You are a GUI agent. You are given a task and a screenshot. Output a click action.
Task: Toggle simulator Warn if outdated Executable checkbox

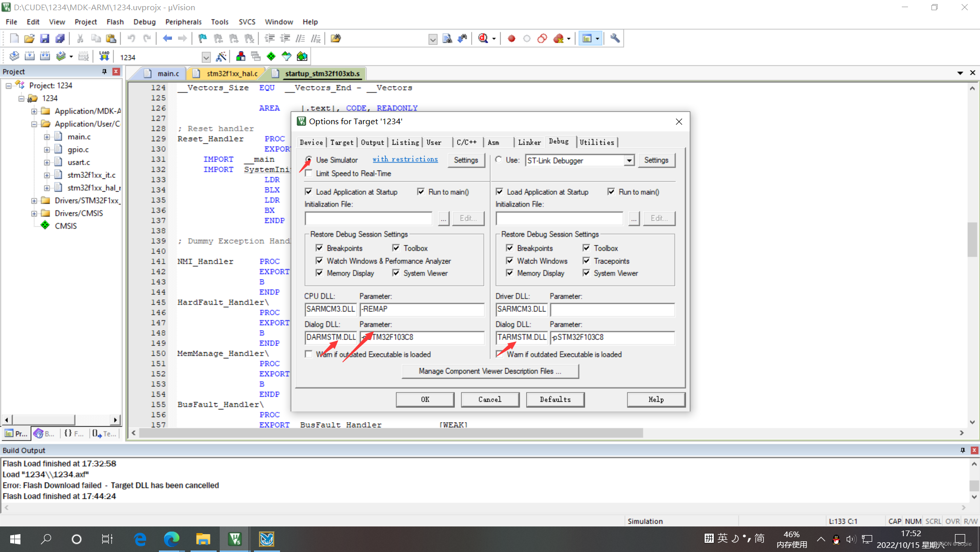point(309,354)
